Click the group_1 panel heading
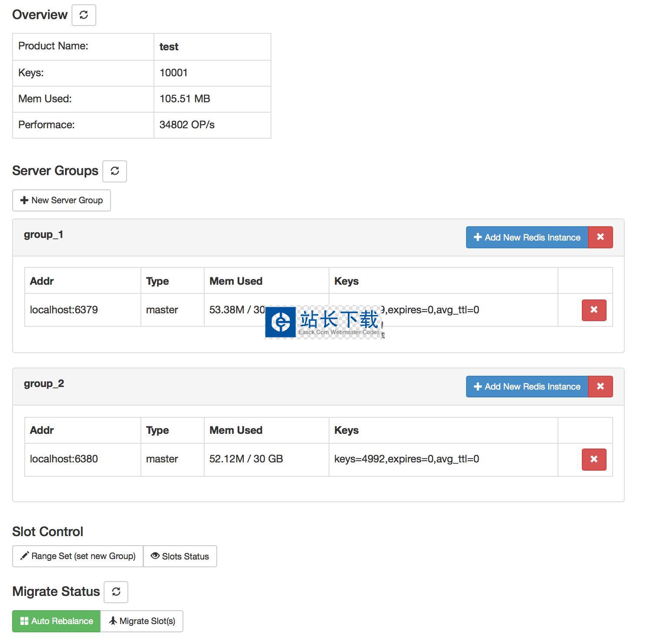The width and height of the screenshot is (646, 644). [43, 234]
